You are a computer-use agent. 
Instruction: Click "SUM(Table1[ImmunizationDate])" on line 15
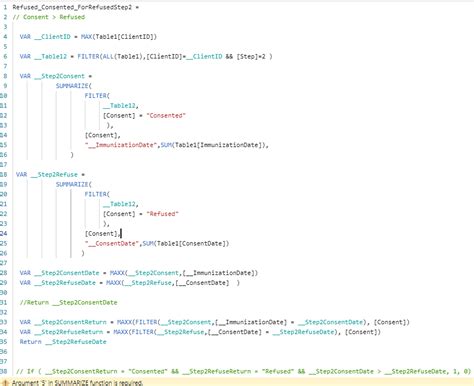[x=214, y=145]
